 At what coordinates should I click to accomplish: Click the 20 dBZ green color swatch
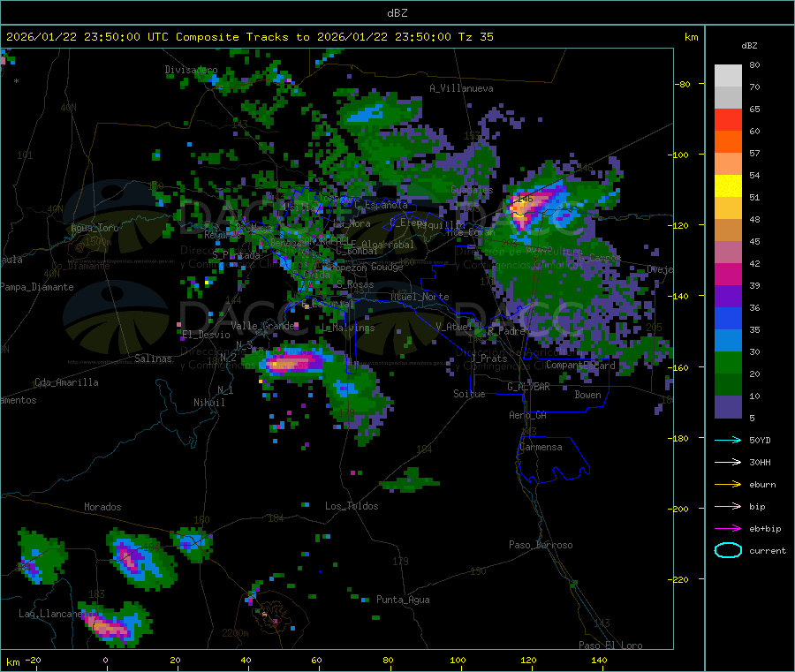[728, 362]
